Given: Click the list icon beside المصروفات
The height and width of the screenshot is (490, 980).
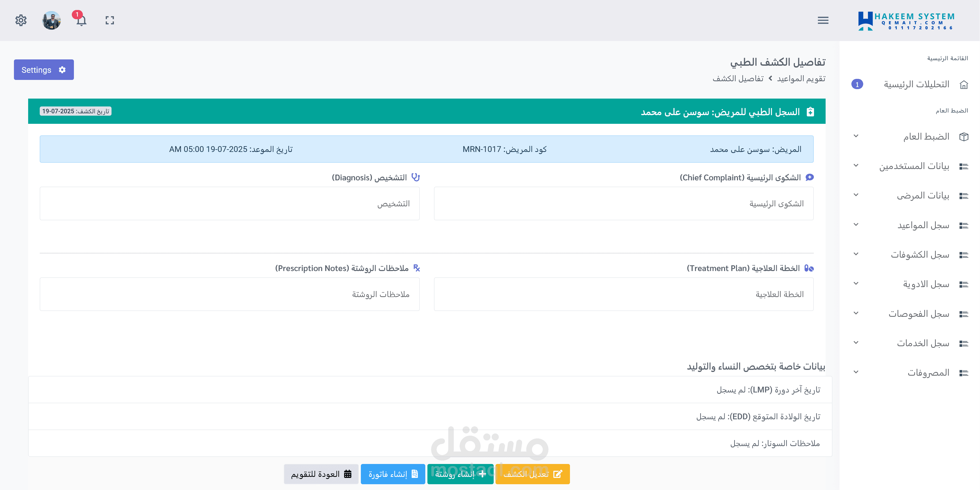Looking at the screenshot, I should point(964,373).
